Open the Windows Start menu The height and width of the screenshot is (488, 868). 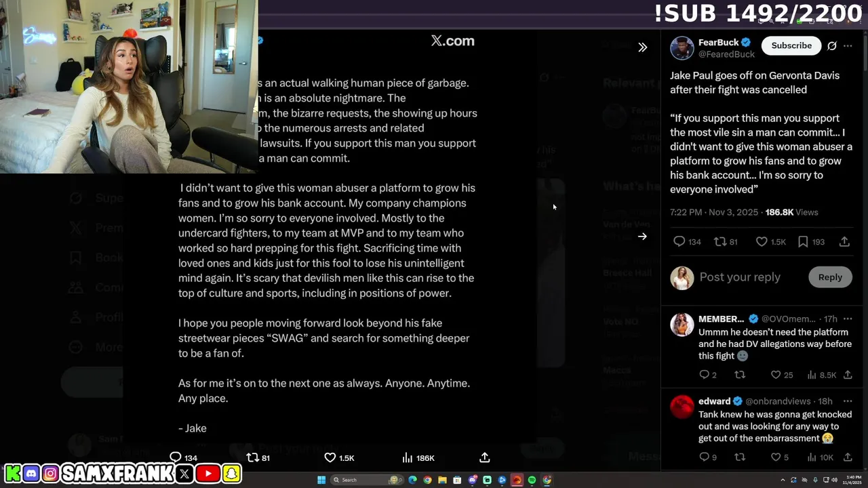pyautogui.click(x=321, y=480)
